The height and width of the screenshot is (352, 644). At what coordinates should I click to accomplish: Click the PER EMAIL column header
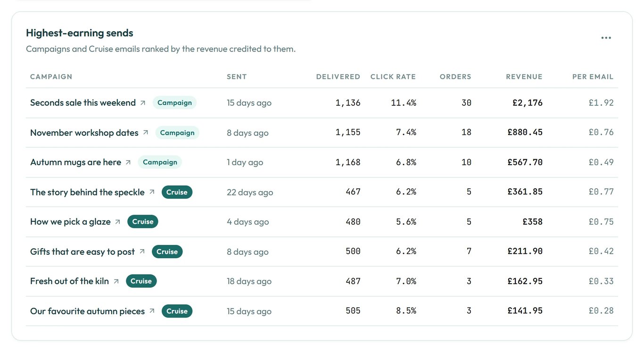(x=593, y=76)
